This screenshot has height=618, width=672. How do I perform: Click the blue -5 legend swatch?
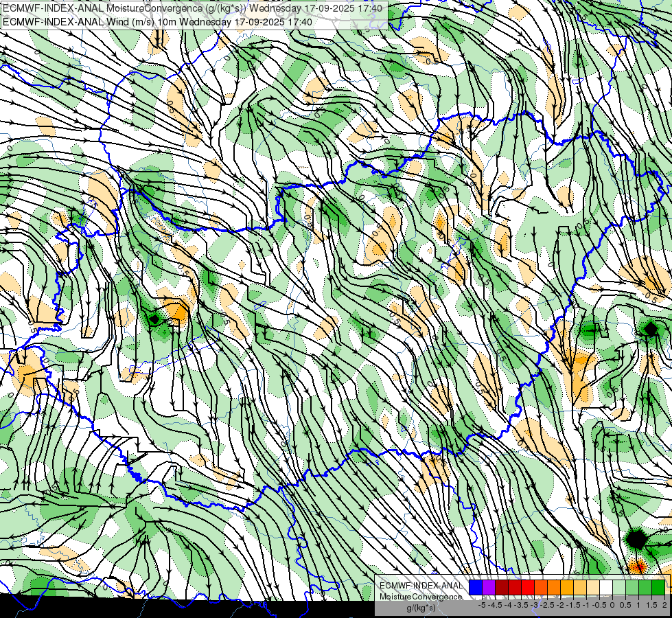click(x=476, y=587)
